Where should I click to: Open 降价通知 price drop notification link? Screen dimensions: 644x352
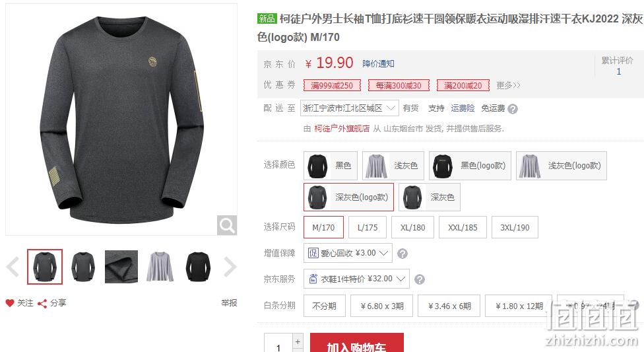(378, 64)
